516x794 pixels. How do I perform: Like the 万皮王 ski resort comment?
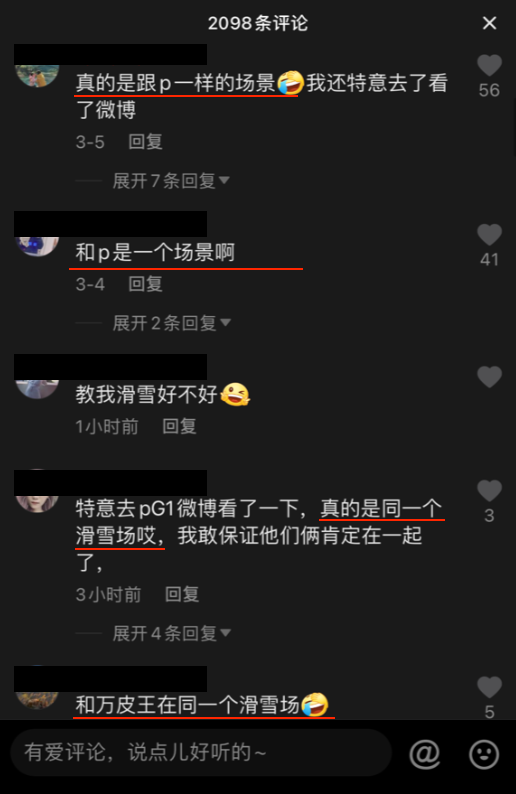(489, 687)
